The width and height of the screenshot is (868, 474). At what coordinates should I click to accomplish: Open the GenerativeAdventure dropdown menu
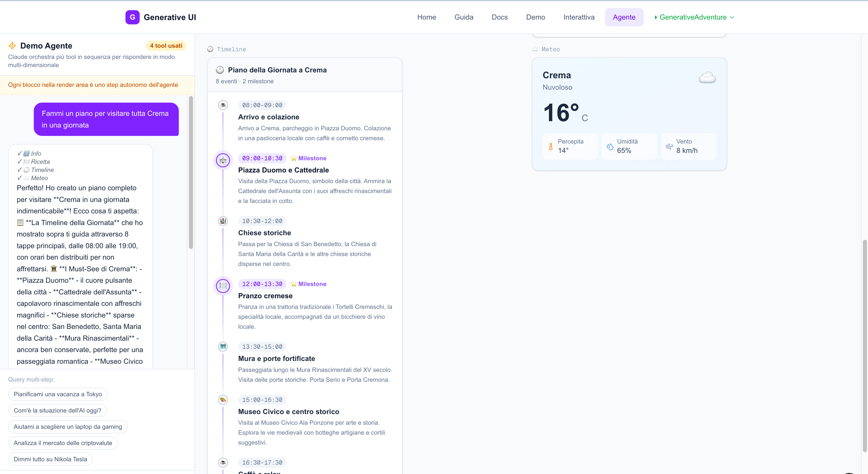point(694,17)
